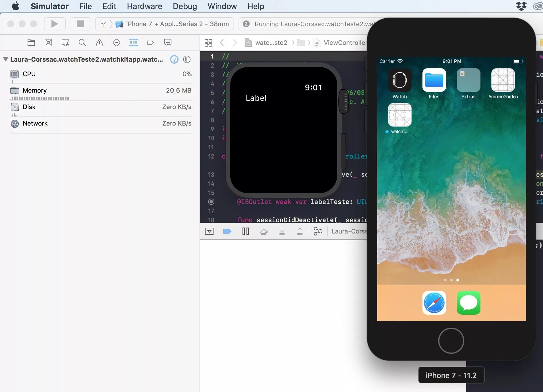The width and height of the screenshot is (543, 392).
Task: Click the Step Over button
Action: click(264, 231)
